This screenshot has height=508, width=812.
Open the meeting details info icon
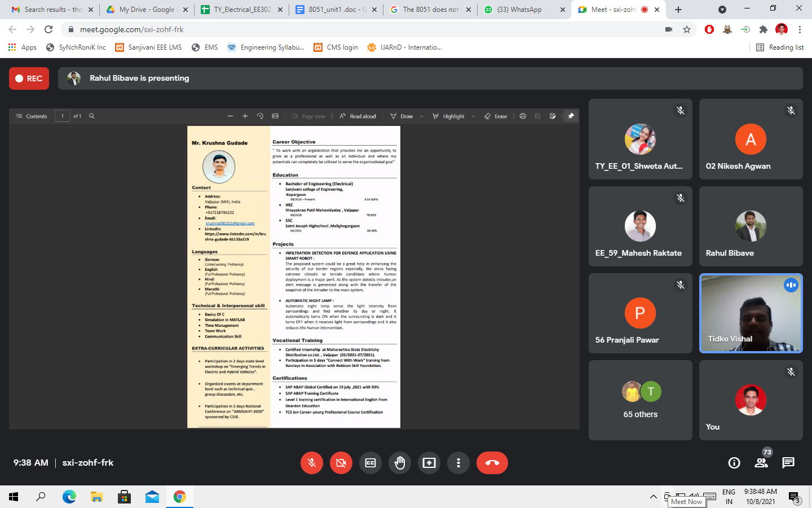734,463
